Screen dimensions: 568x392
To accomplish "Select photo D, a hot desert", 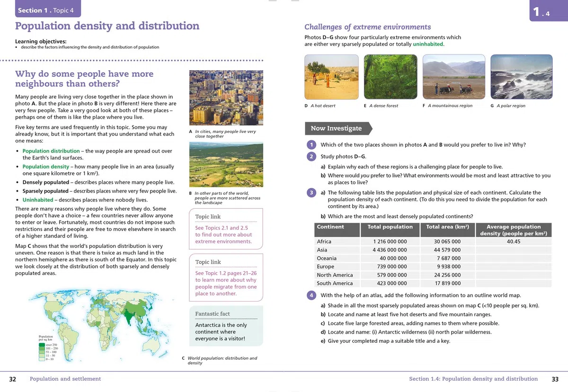I will pos(331,77).
